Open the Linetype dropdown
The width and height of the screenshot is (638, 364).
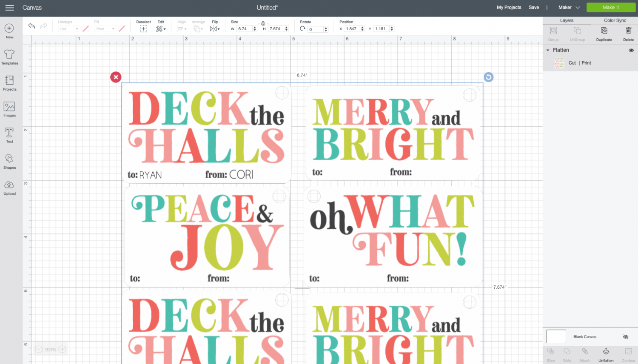pos(68,29)
